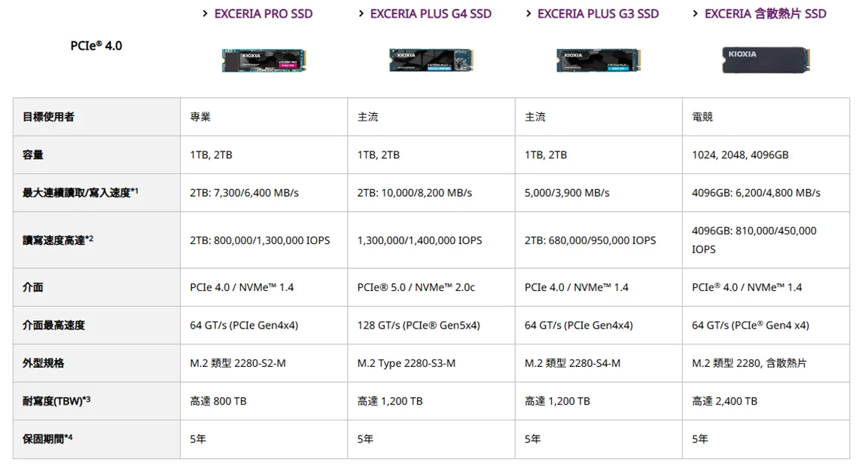Screen dimensions: 868x474
Task: Open the EXCERIA PRO SSD link
Action: click(263, 14)
